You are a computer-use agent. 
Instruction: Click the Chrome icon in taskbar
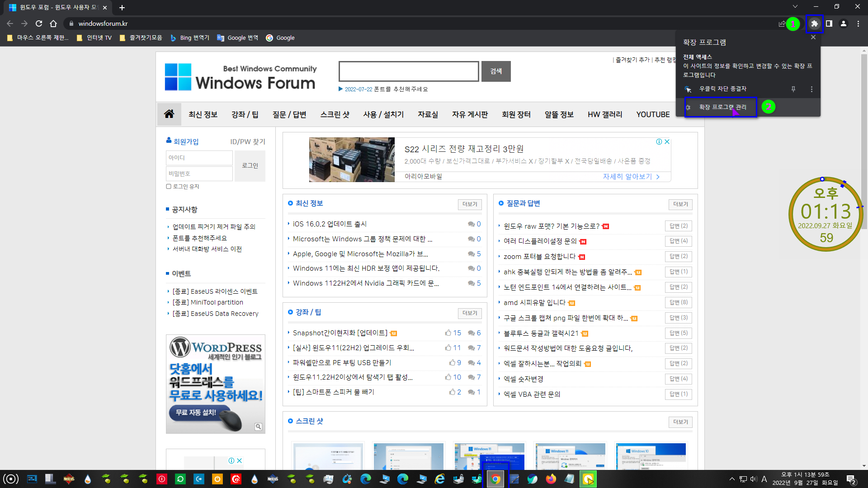pyautogui.click(x=495, y=479)
